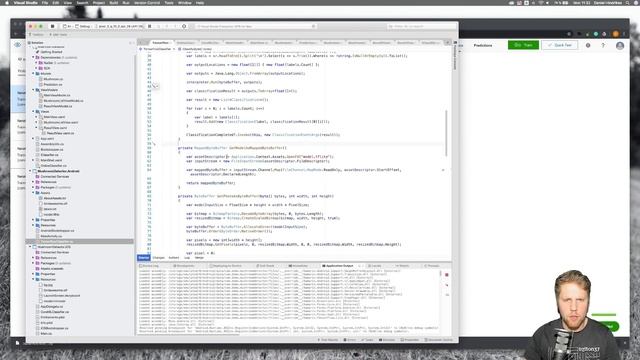This screenshot has width=640, height=360.
Task: Expand the NuGet node under Dependencies
Action: (x=36, y=63)
